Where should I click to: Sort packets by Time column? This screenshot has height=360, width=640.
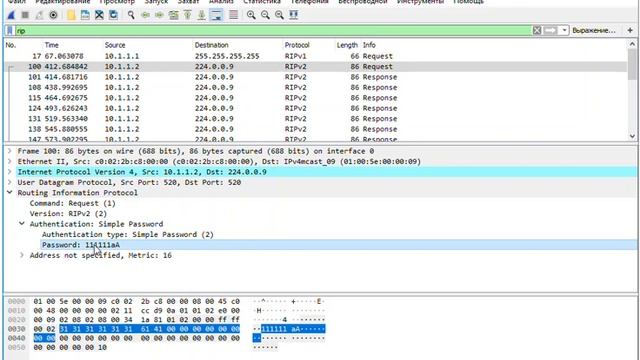[x=51, y=45]
